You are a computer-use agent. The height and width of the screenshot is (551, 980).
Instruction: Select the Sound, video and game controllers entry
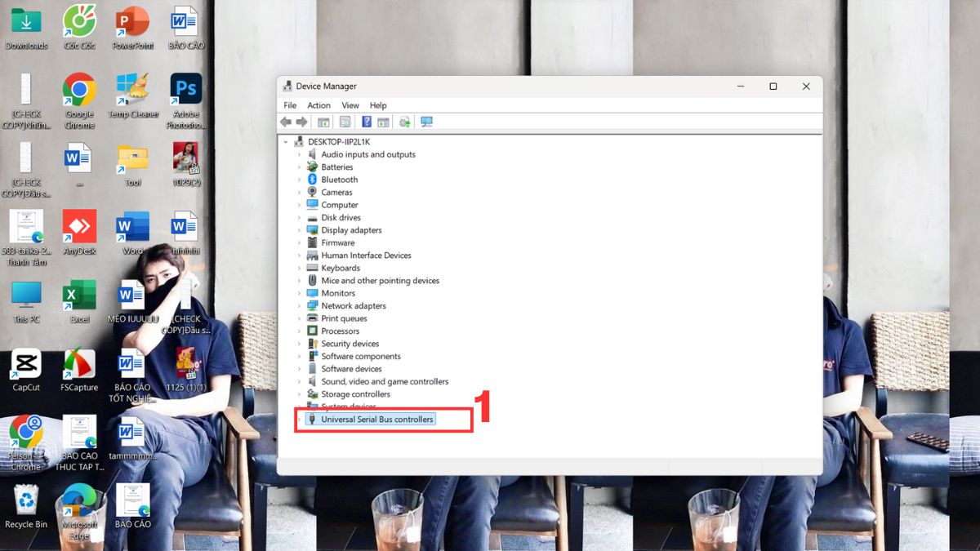pyautogui.click(x=384, y=381)
